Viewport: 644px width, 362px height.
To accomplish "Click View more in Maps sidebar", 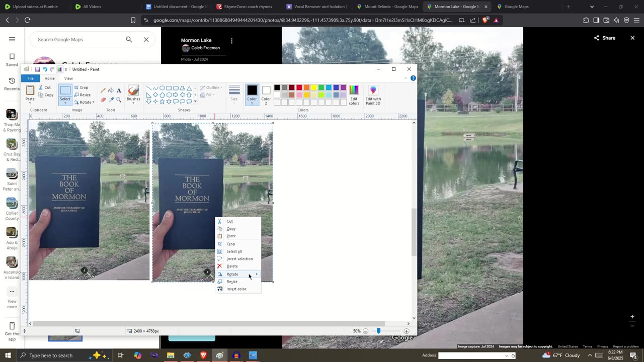I will (12, 299).
